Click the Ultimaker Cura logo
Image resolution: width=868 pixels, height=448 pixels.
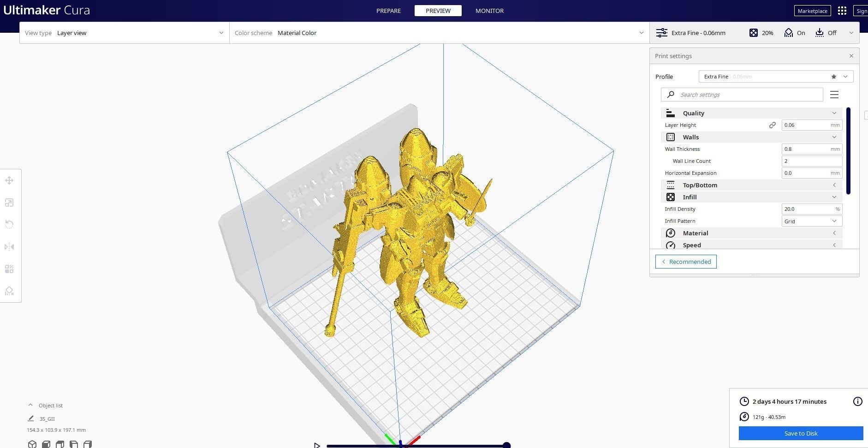coord(47,10)
